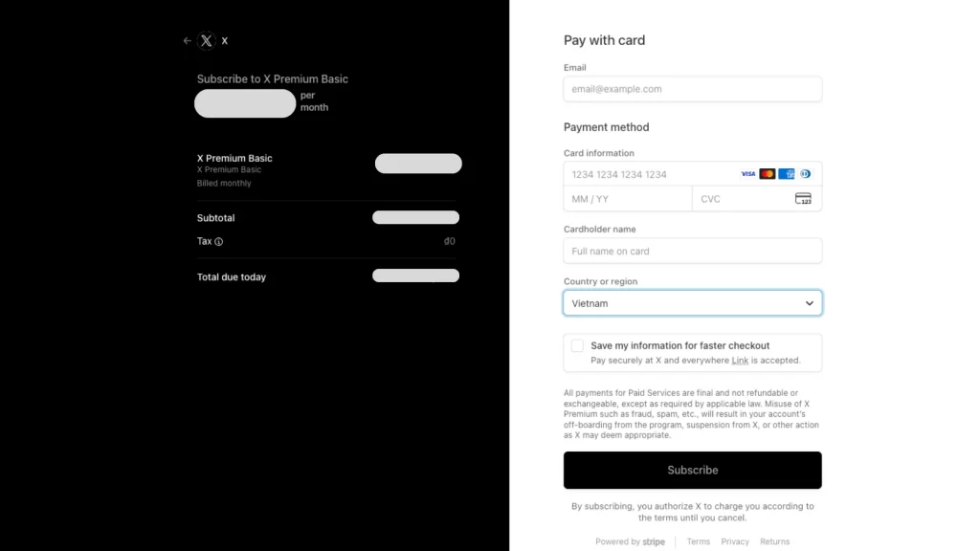Click the card number field
This screenshot has width=980, height=551.
pyautogui.click(x=651, y=174)
